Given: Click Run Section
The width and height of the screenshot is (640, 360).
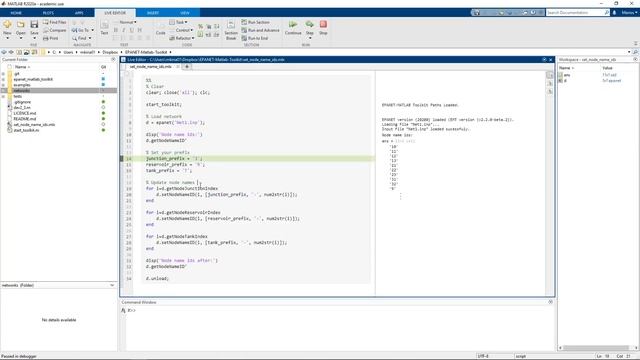Looking at the screenshot, I should (x=256, y=22).
